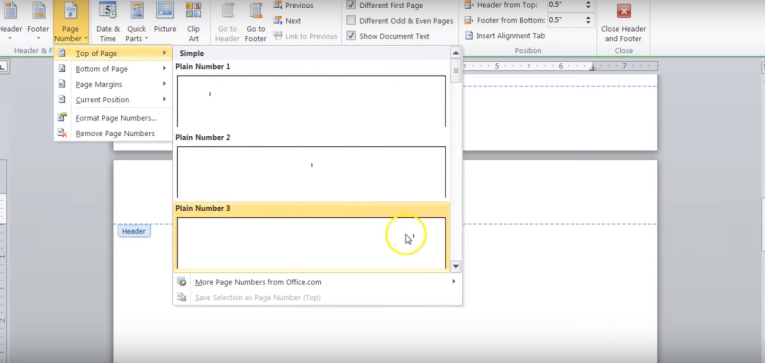The image size is (765, 363).
Task: Go to Previous section header
Action: [x=293, y=5]
